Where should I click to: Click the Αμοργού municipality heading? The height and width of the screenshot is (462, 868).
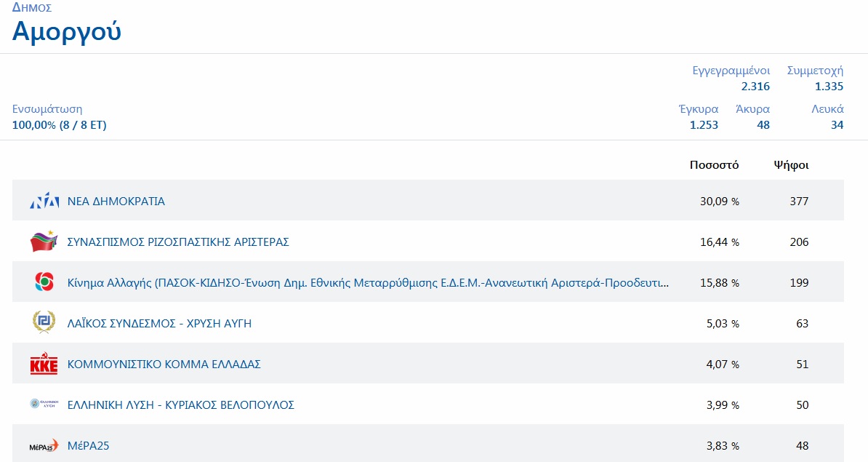pos(67,32)
